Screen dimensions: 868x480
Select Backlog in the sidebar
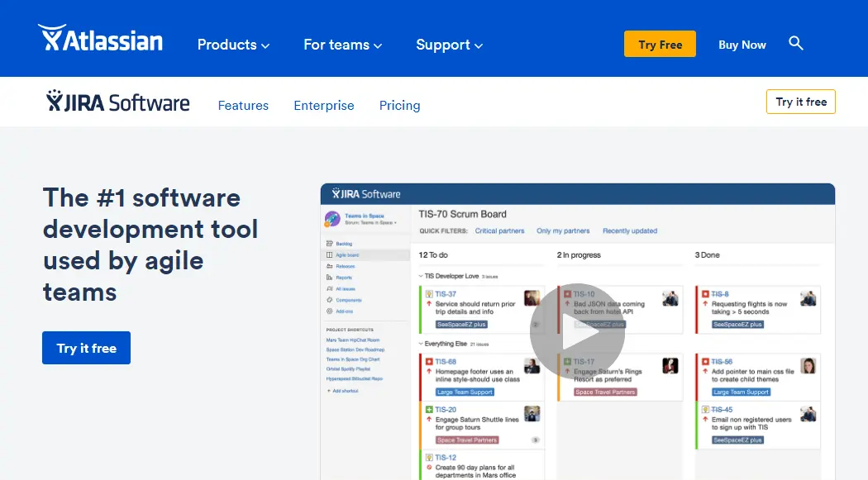344,244
